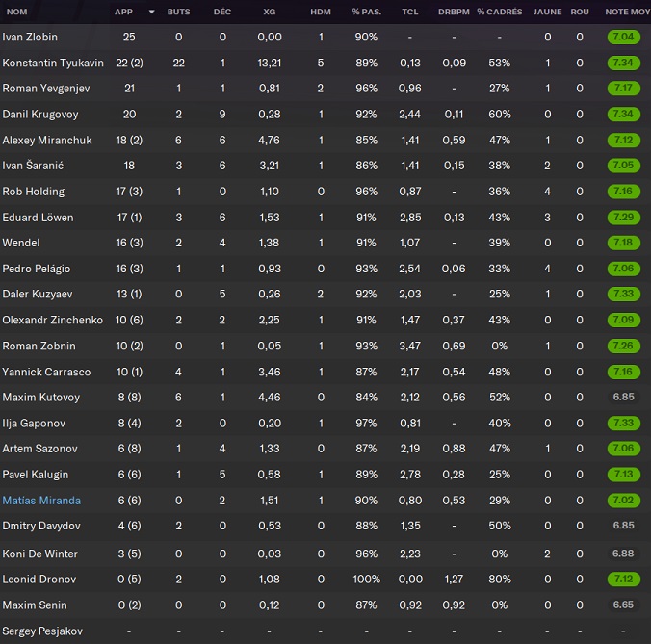651x644 pixels.
Task: Open player Daler Kuzyaev
Action: point(38,295)
